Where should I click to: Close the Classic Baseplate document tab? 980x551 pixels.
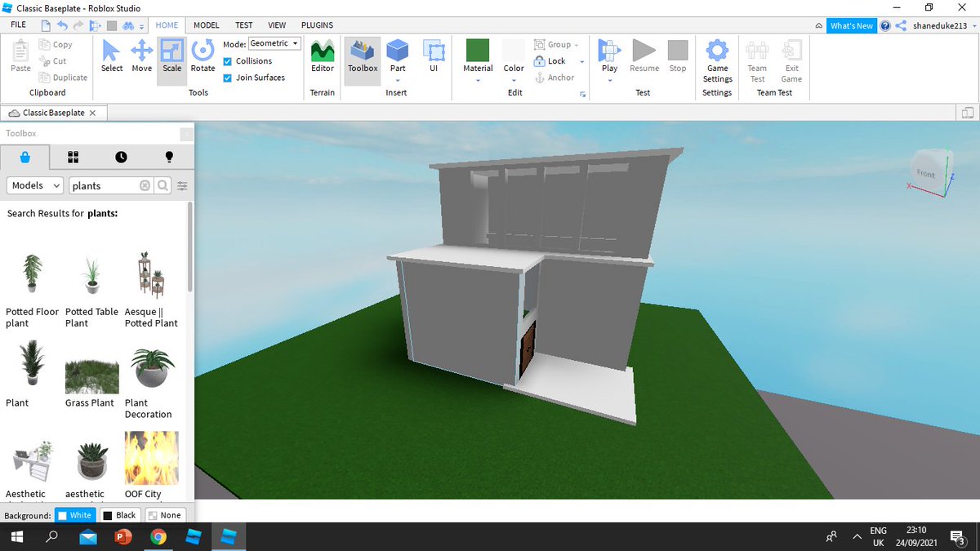point(92,113)
